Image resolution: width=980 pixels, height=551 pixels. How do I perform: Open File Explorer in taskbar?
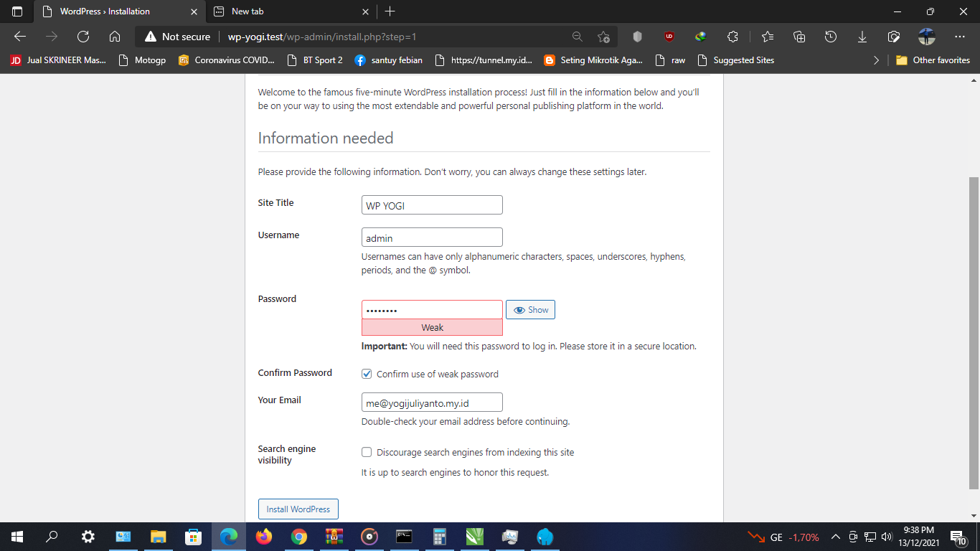pos(158,537)
